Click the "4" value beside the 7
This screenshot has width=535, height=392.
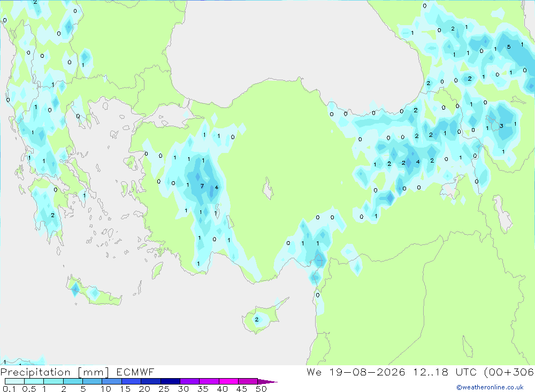216,188
